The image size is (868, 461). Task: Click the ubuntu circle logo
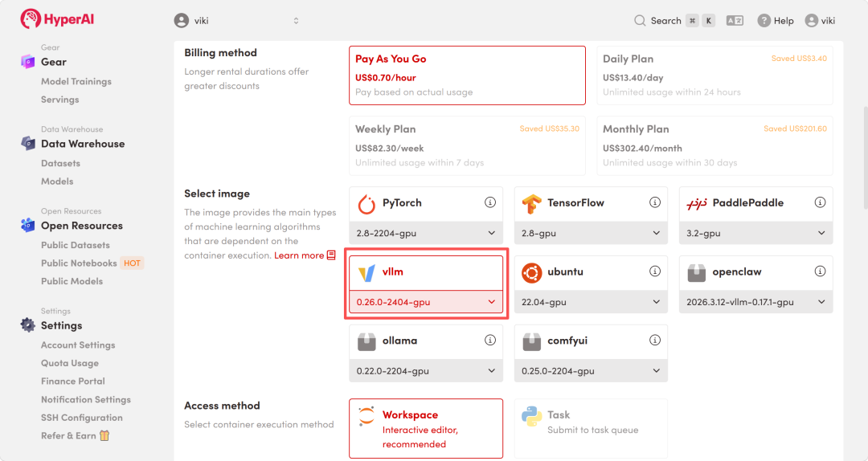tap(531, 272)
